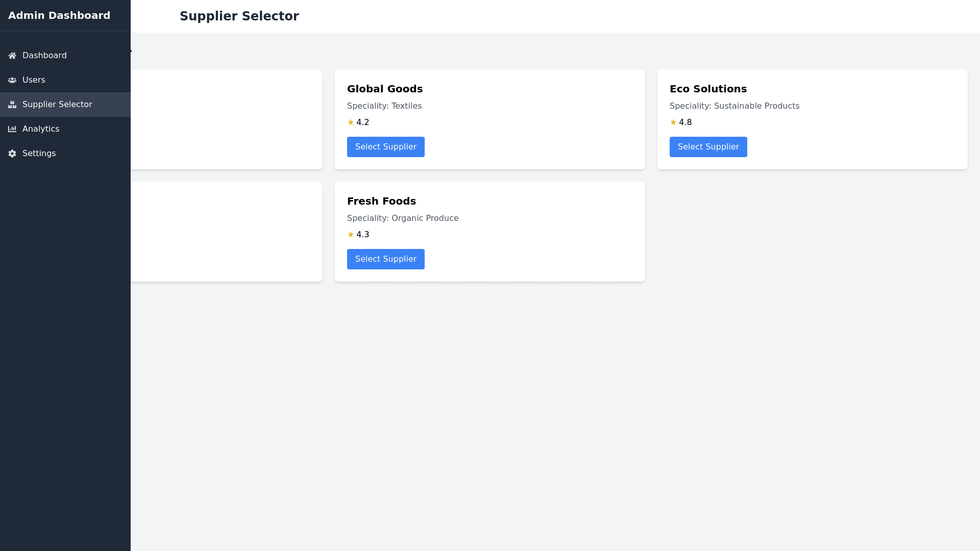
Task: Select the Supplier Selector sidebar entry
Action: 57,105
